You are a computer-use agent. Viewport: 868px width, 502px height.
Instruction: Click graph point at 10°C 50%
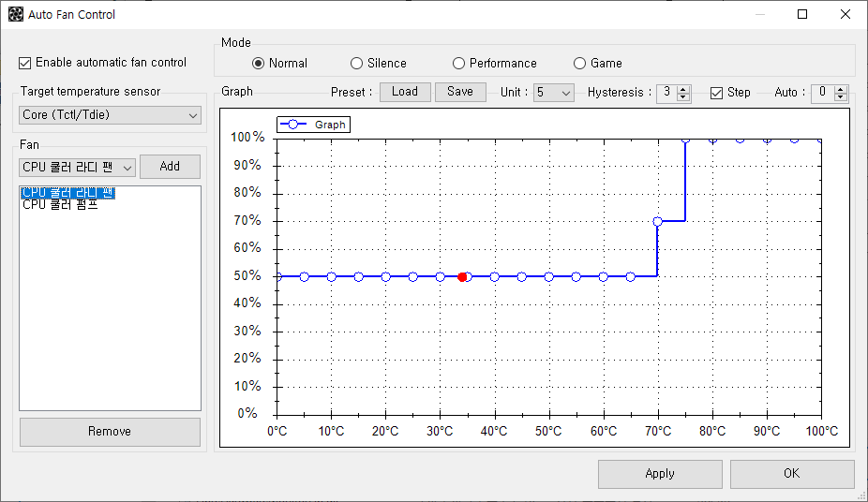pos(332,276)
